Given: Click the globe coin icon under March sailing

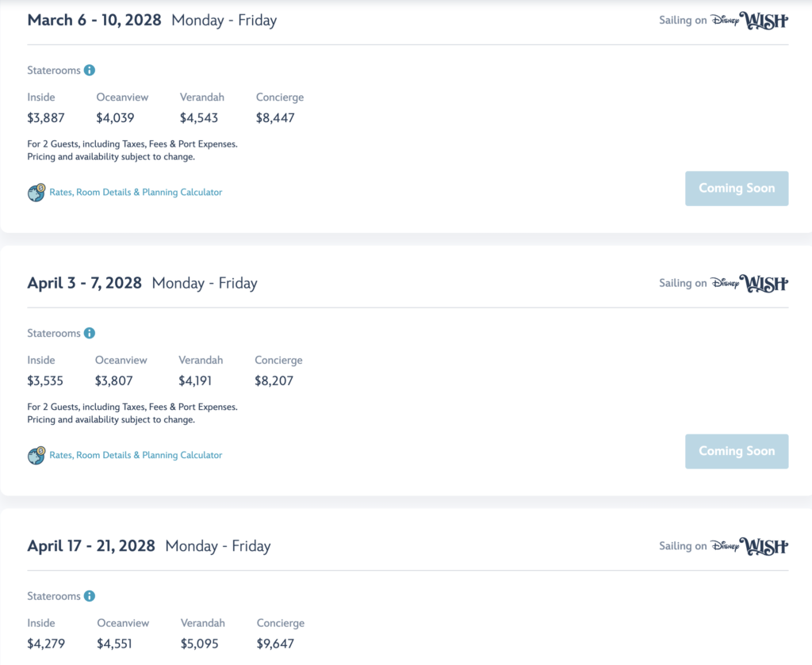Looking at the screenshot, I should [x=36, y=193].
